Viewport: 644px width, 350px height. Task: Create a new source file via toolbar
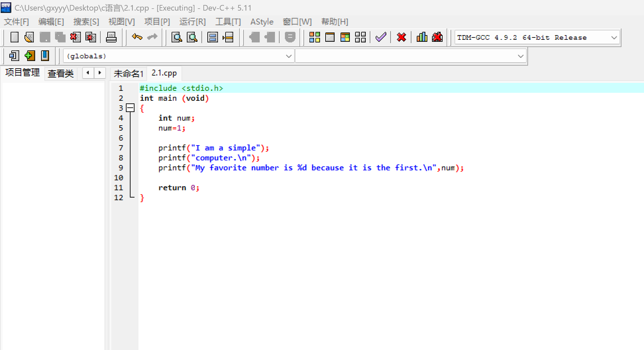[14, 37]
